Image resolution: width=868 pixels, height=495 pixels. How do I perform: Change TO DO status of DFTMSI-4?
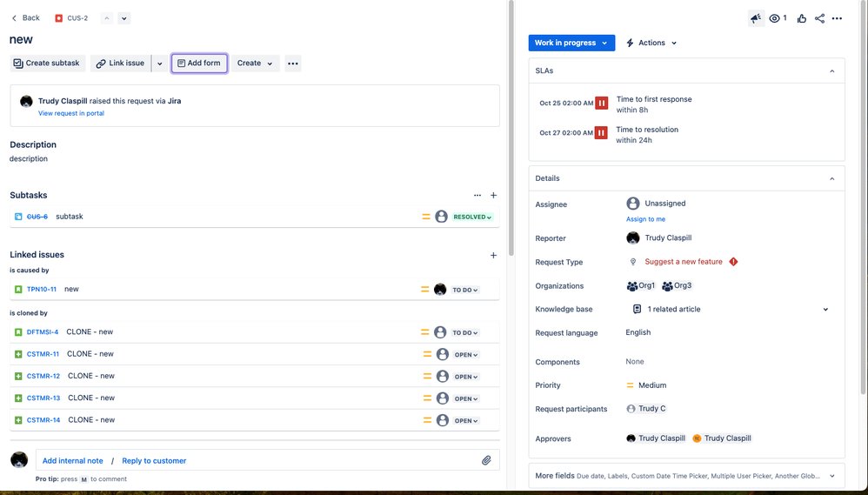pos(465,333)
